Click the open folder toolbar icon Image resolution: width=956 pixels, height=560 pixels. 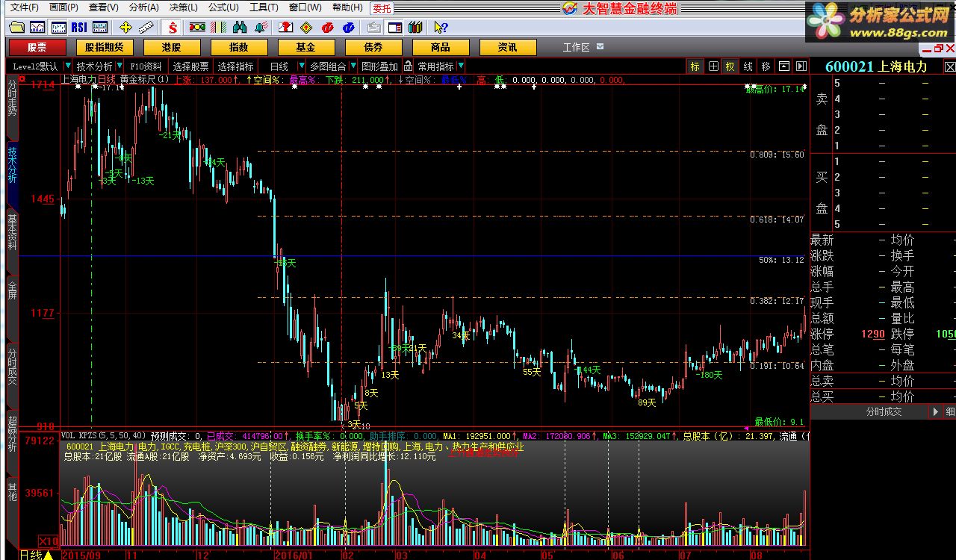point(16,28)
